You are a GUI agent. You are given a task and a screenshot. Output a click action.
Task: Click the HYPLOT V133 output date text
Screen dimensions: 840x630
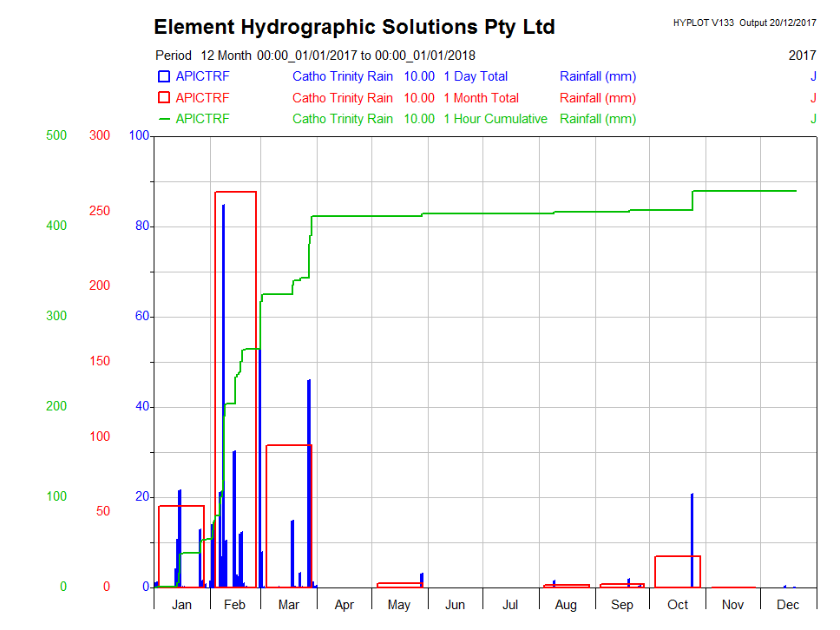(x=744, y=23)
